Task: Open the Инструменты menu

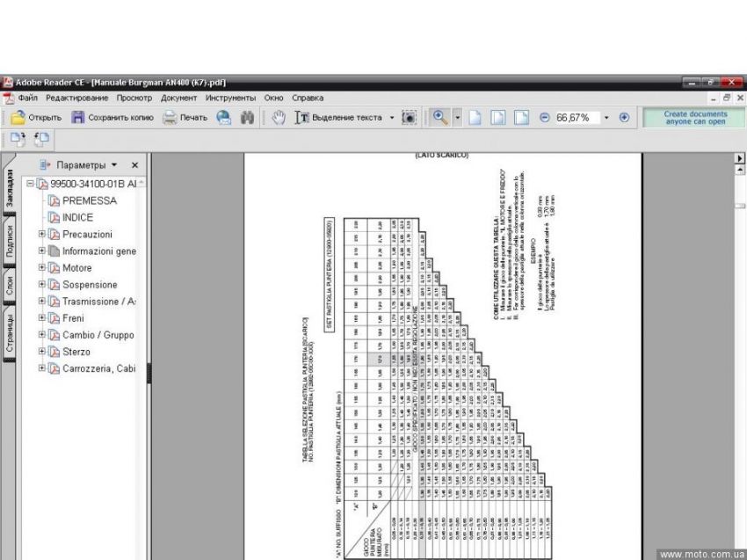Action: tap(231, 98)
